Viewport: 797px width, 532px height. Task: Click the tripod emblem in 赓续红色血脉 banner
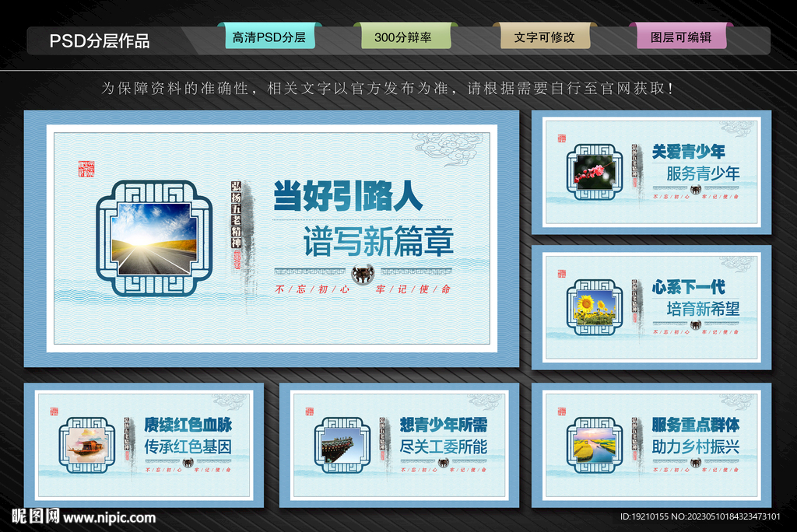point(188,462)
